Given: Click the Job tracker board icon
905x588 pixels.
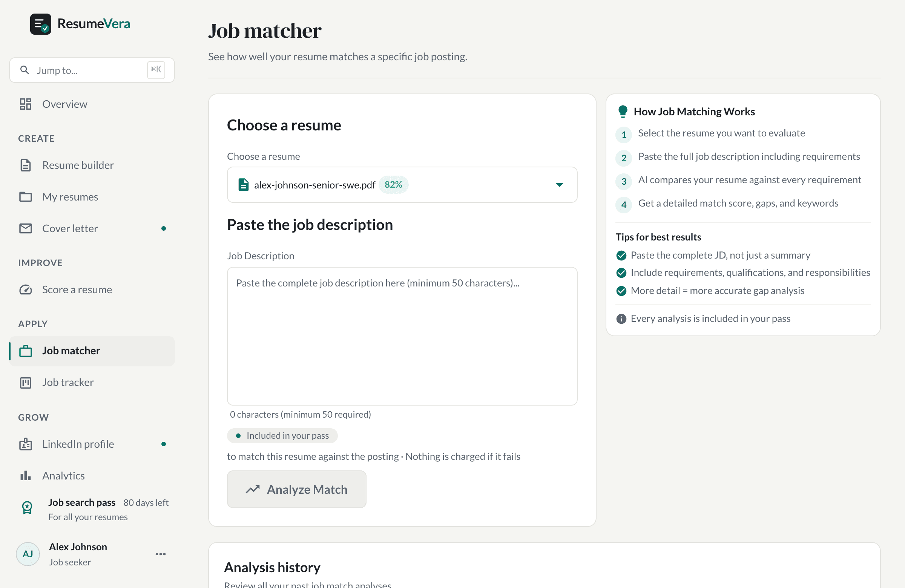Looking at the screenshot, I should tap(26, 382).
